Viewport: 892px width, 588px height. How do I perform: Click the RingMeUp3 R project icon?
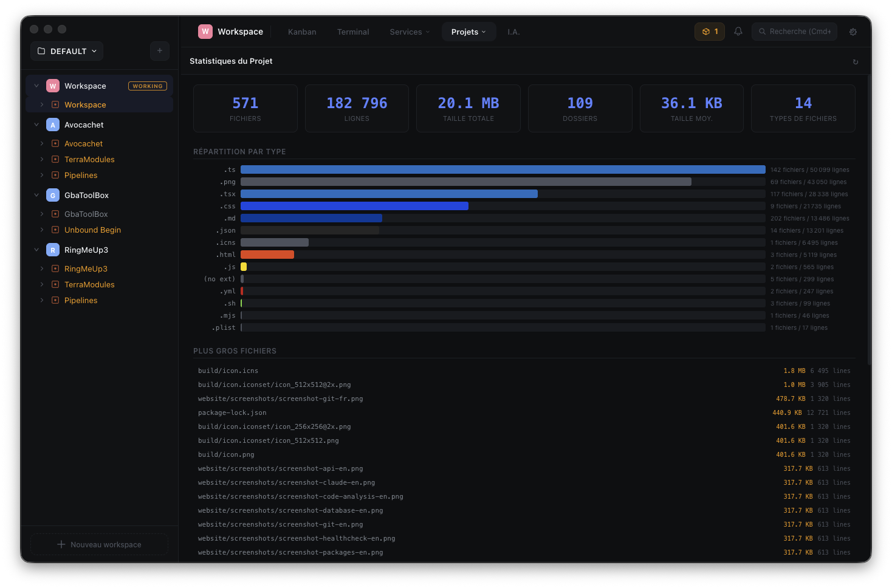coord(52,250)
